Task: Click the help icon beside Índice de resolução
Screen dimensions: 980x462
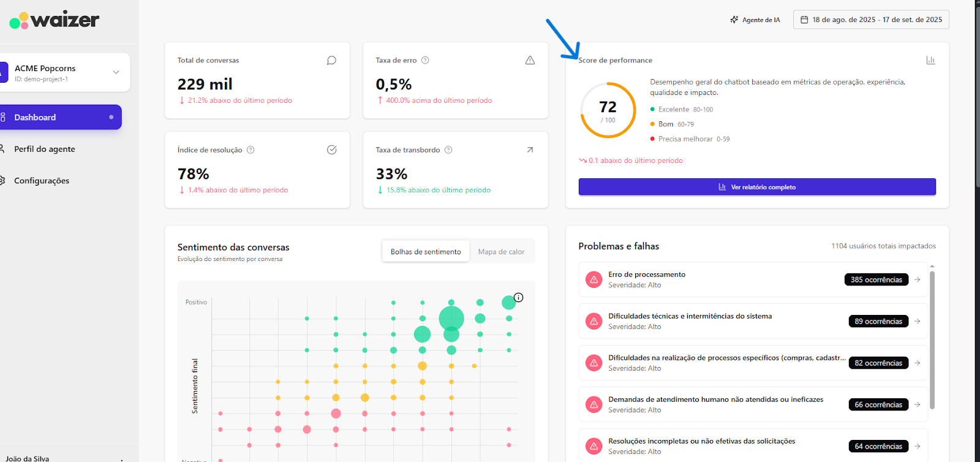Action: pos(251,150)
